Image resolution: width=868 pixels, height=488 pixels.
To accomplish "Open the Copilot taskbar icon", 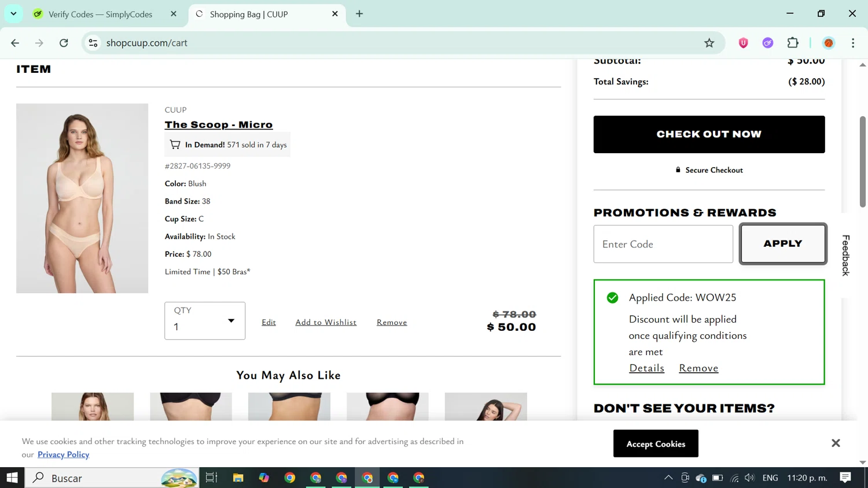I will [264, 478].
